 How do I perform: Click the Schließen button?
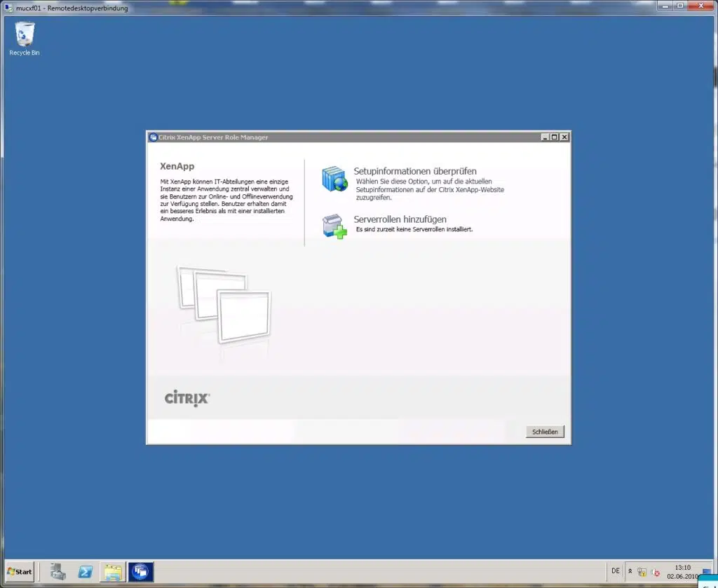(545, 432)
